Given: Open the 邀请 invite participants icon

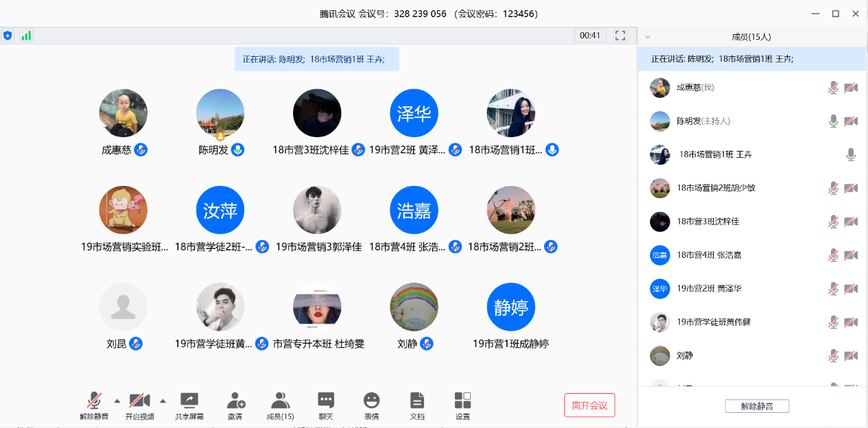Looking at the screenshot, I should (235, 401).
